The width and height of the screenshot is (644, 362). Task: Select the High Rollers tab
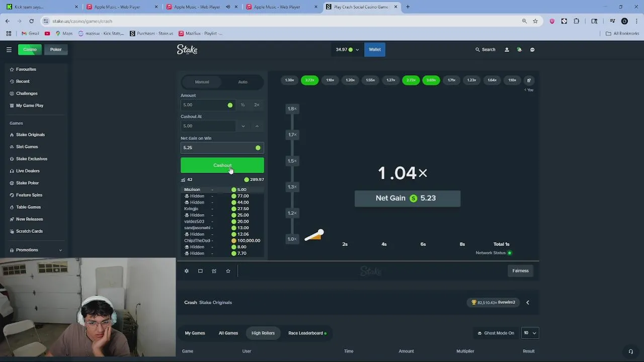tap(263, 333)
